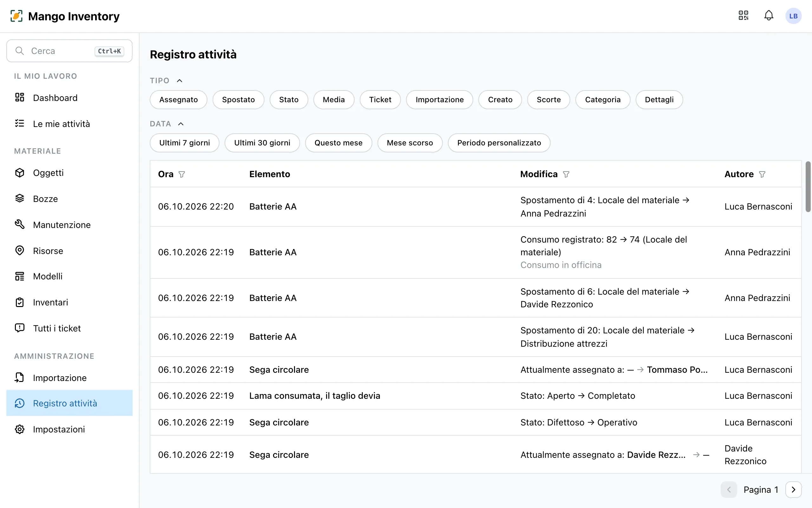The image size is (812, 508).
Task: Toggle the Spostato type filter chip
Action: pos(238,100)
